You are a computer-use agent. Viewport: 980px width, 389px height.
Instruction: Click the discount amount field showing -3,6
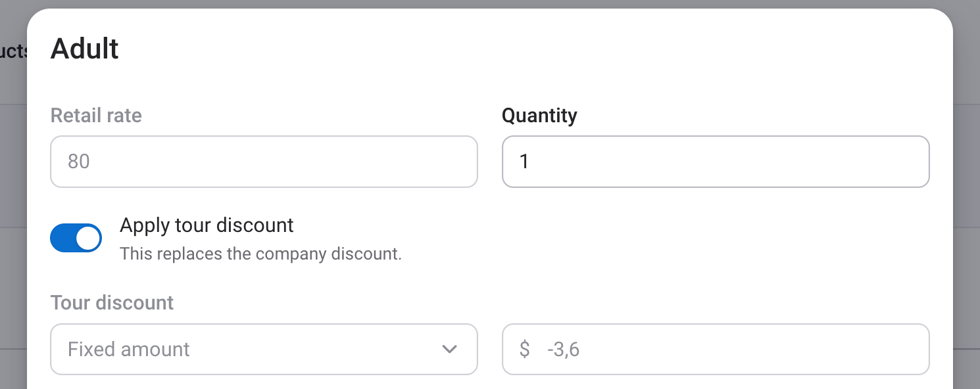pos(715,349)
